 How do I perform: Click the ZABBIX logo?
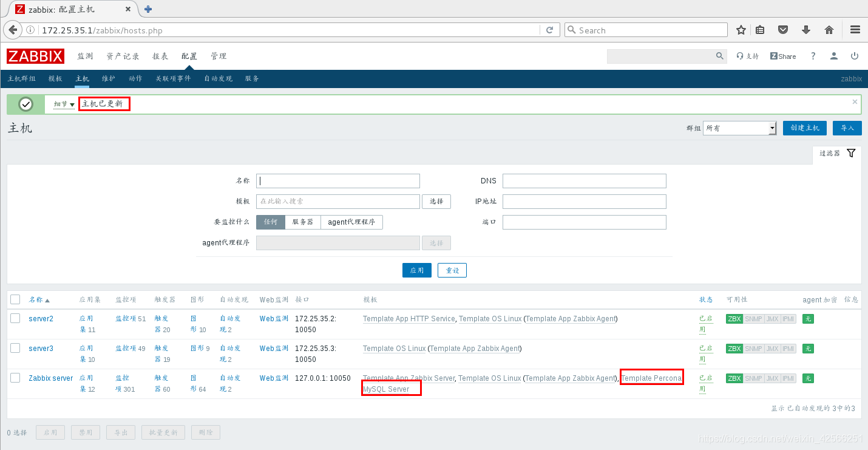(x=35, y=56)
